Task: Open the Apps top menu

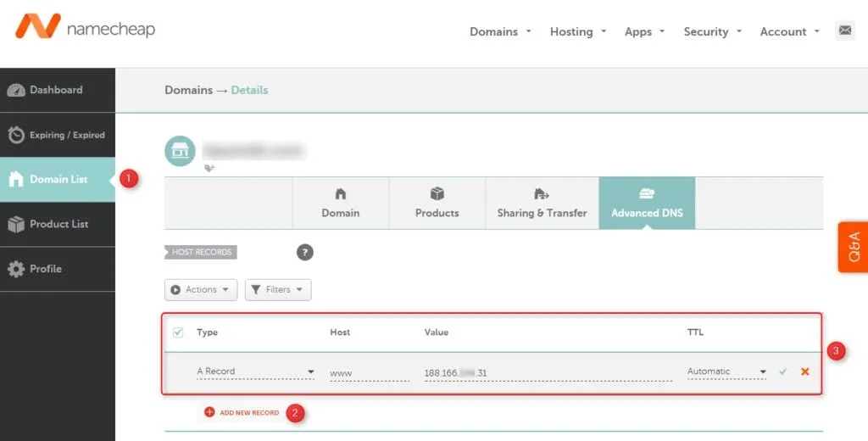Action: pyautogui.click(x=645, y=31)
